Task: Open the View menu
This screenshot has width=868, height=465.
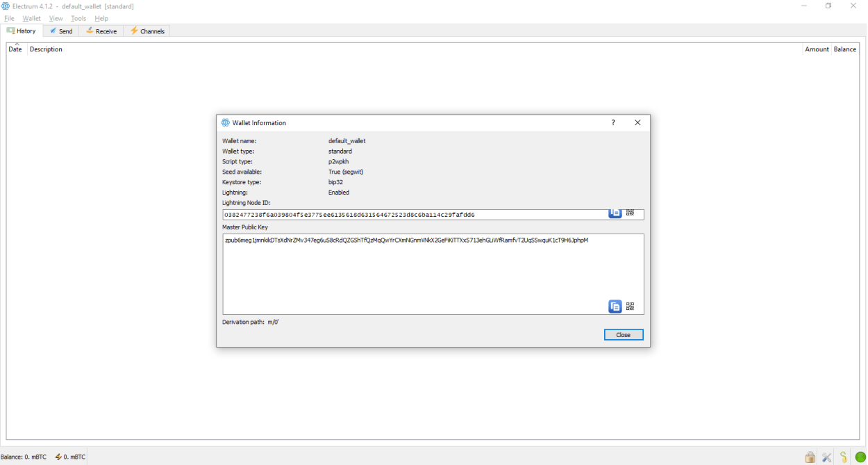Action: tap(56, 19)
